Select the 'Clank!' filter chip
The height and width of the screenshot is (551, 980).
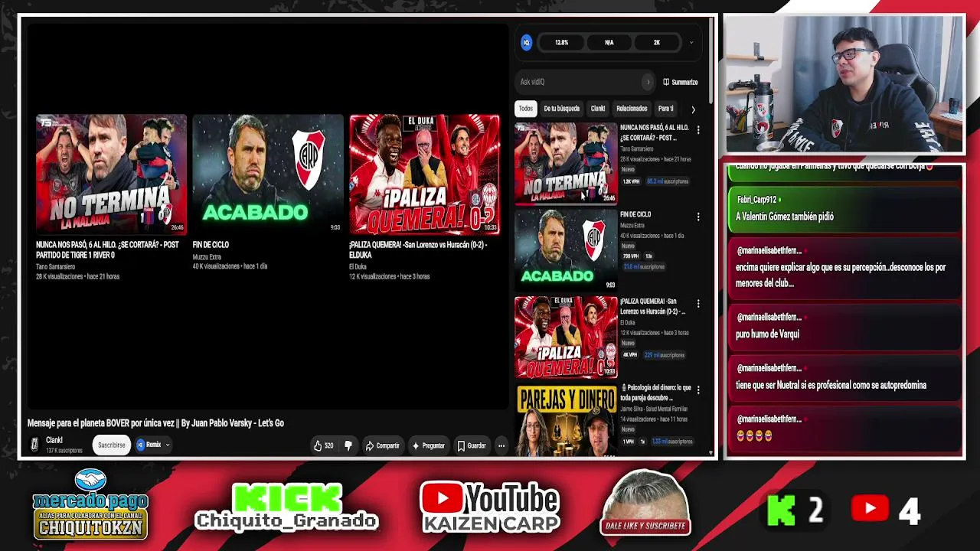coord(598,109)
